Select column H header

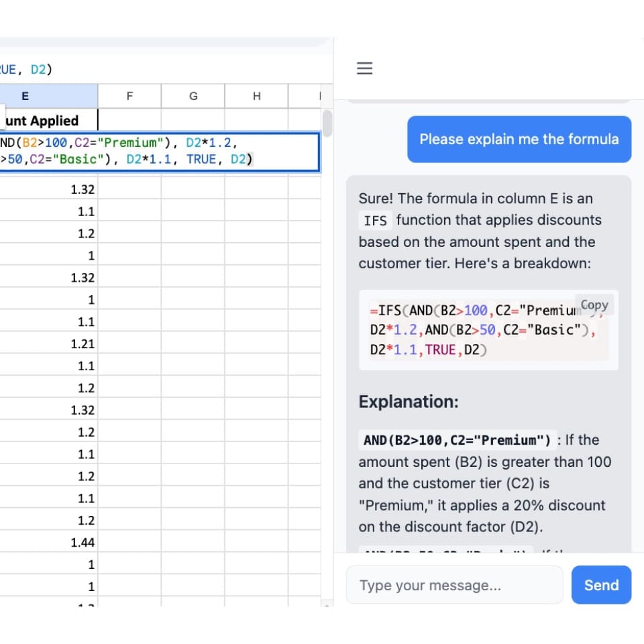[256, 96]
